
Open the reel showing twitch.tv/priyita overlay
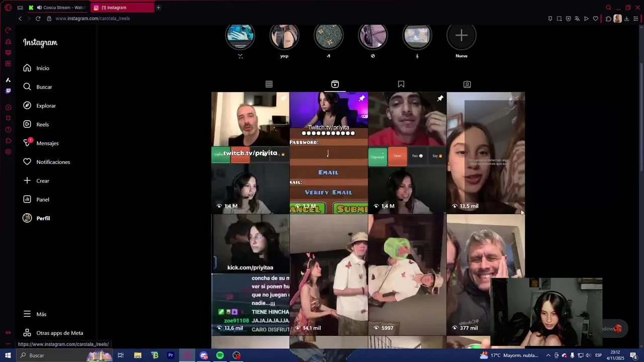(250, 153)
